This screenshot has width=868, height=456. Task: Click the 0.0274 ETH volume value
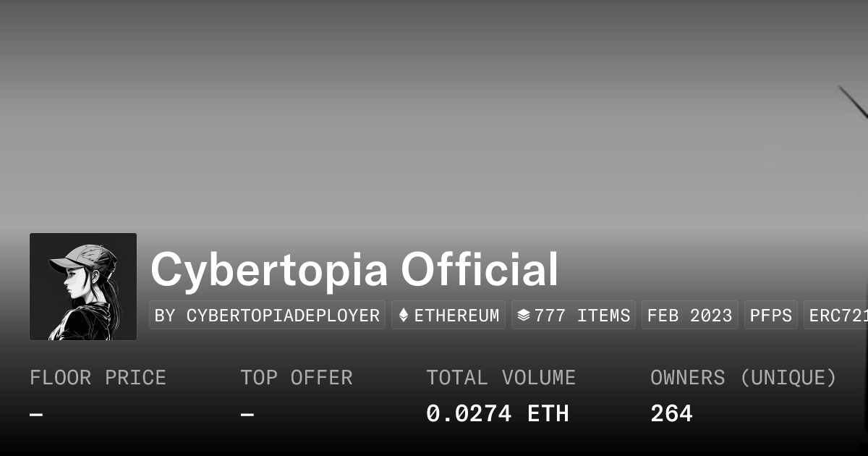498,414
